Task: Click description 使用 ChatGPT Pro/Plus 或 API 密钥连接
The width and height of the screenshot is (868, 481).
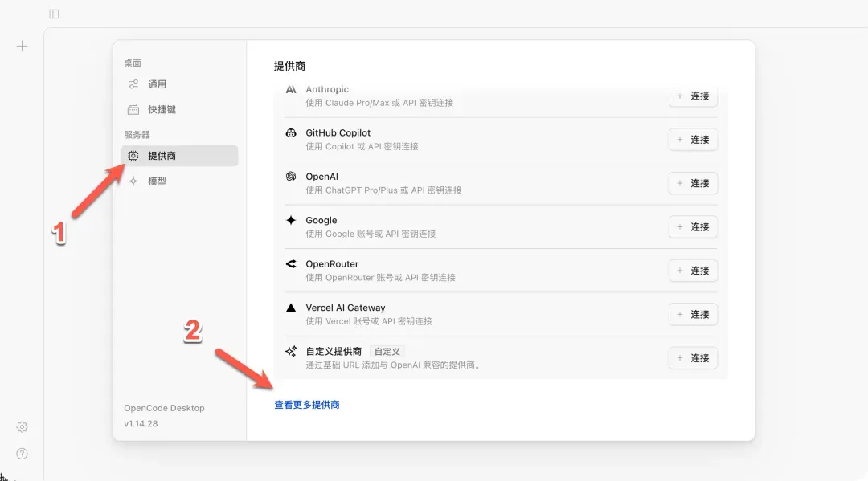Action: (x=383, y=190)
